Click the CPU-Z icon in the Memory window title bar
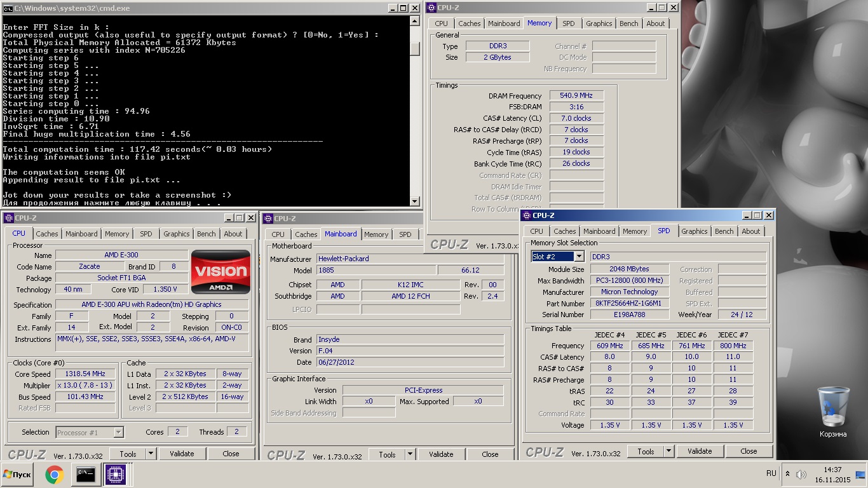Image resolution: width=868 pixels, height=488 pixels. pyautogui.click(x=432, y=8)
